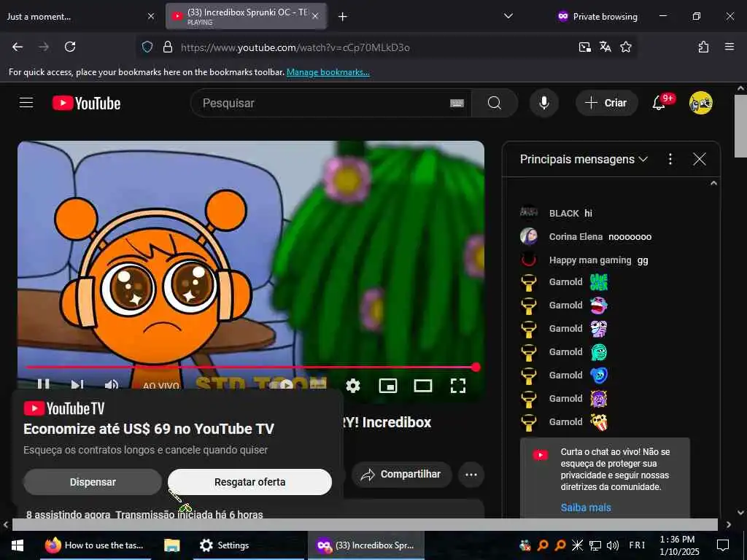Viewport: 747px width, 560px height.
Task: Go back using the browser back arrow
Action: (x=18, y=47)
